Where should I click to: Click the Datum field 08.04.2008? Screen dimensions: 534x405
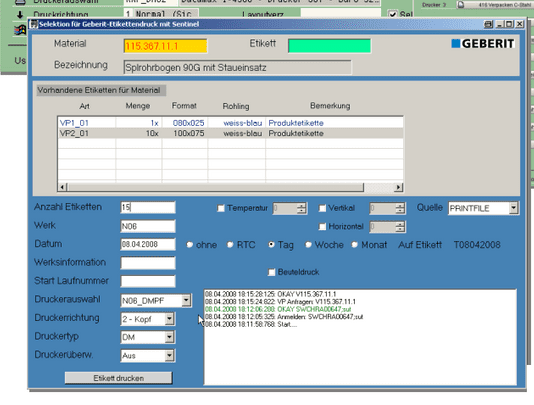tap(148, 244)
